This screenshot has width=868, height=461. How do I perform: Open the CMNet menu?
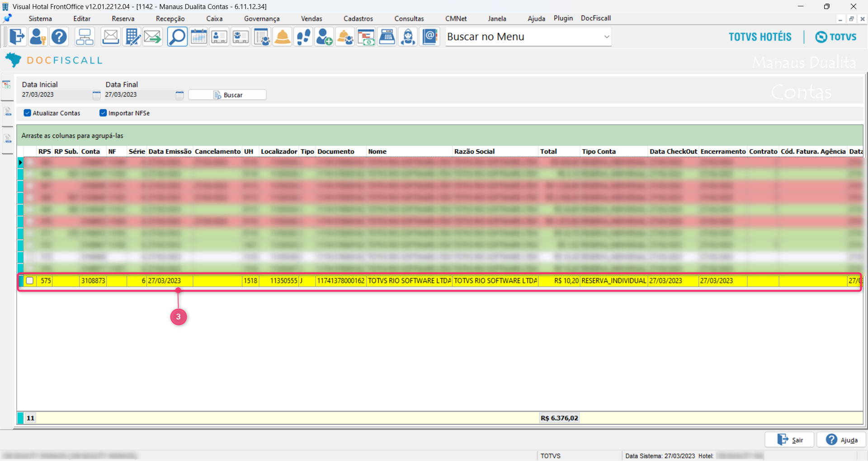click(x=456, y=19)
